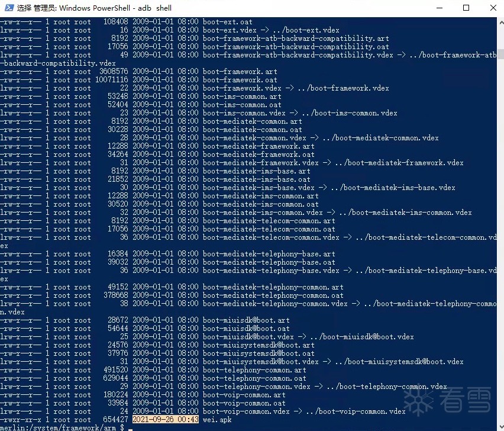
Task: Close the PowerShell adb shell window
Action: pos(493,8)
